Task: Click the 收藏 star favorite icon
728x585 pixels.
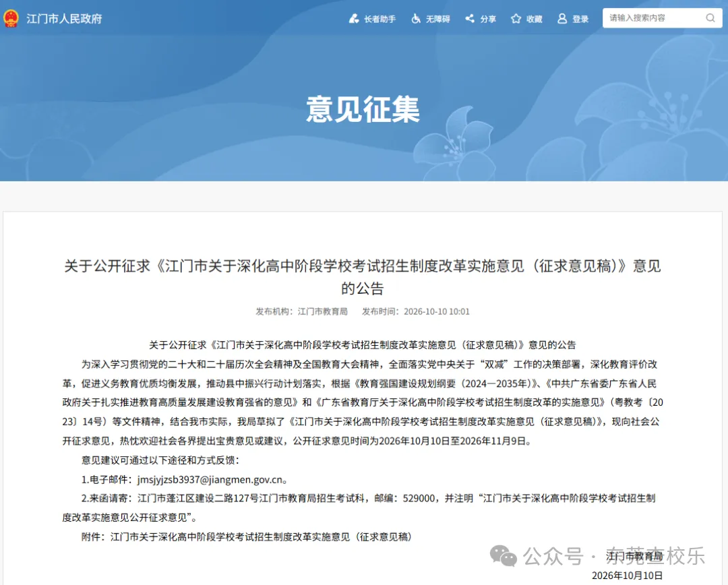Action: click(516, 19)
